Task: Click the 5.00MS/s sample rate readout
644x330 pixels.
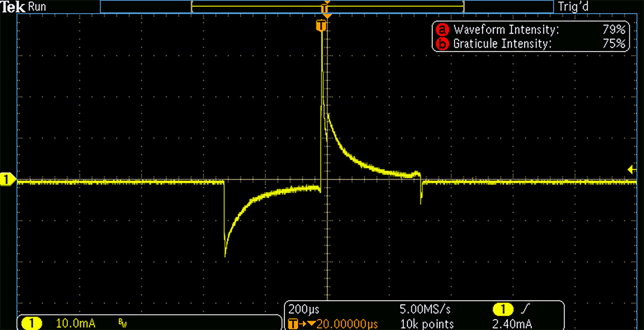Action: (x=425, y=309)
